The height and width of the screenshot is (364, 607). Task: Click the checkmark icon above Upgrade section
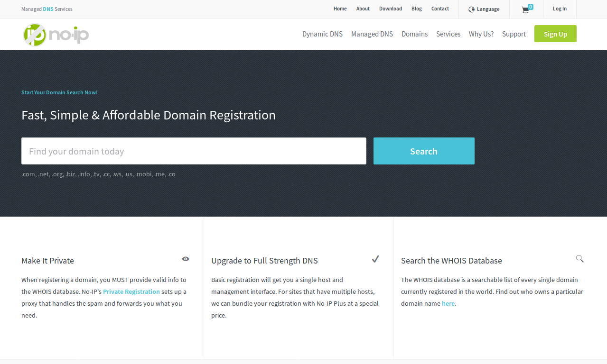[375, 259]
